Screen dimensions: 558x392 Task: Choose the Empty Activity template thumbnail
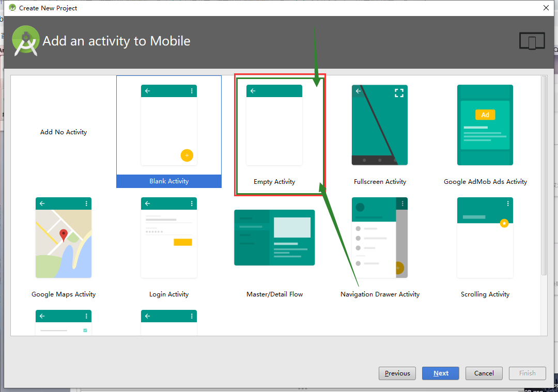(x=274, y=125)
